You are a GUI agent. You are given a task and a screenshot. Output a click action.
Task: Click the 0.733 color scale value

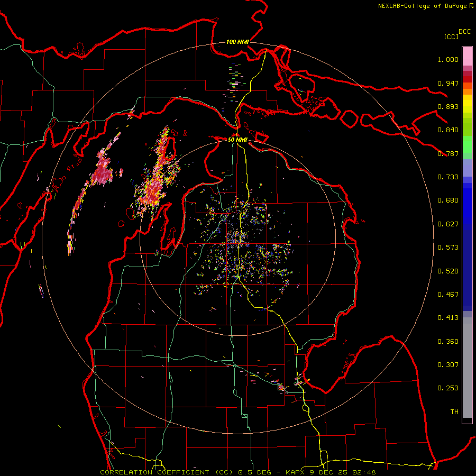click(448, 177)
